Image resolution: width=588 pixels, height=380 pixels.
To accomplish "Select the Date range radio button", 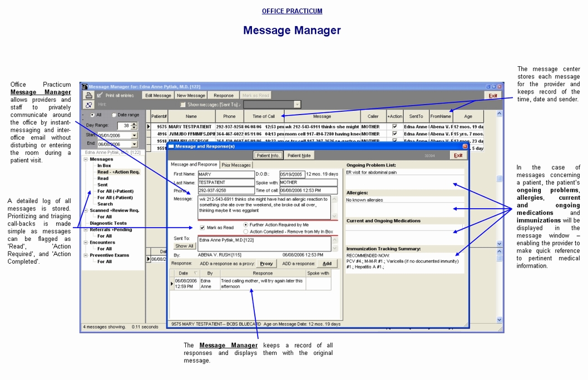I will (114, 115).
